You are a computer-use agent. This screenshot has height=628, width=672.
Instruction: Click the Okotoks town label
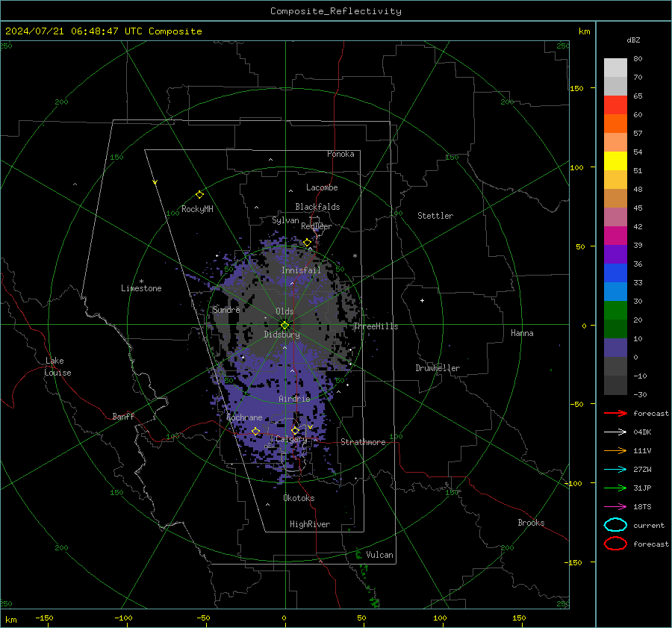click(299, 498)
